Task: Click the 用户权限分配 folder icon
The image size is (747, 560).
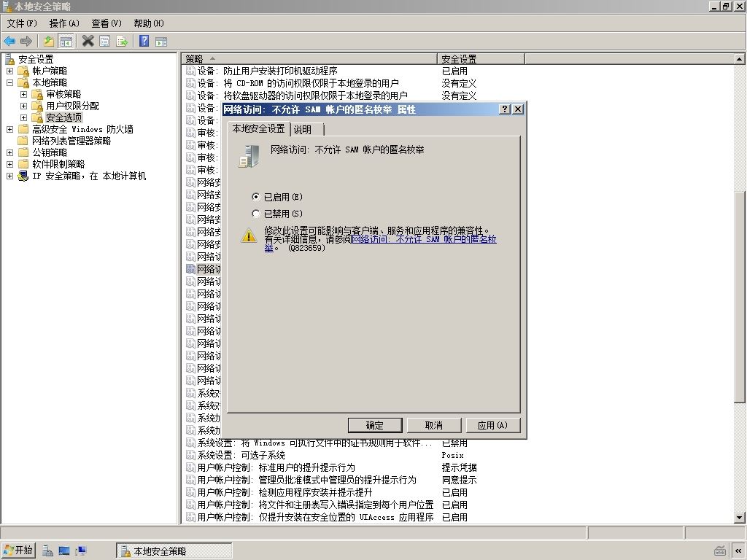Action: pos(37,106)
